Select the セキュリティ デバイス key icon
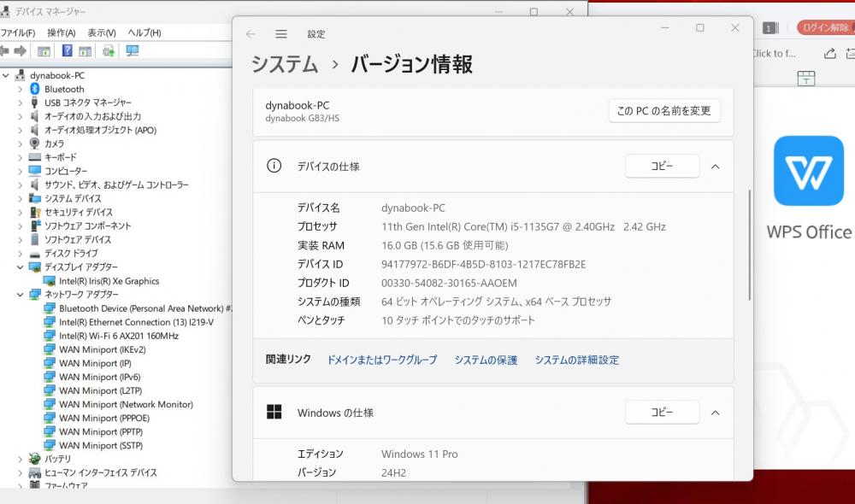This screenshot has width=855, height=504. coord(34,212)
